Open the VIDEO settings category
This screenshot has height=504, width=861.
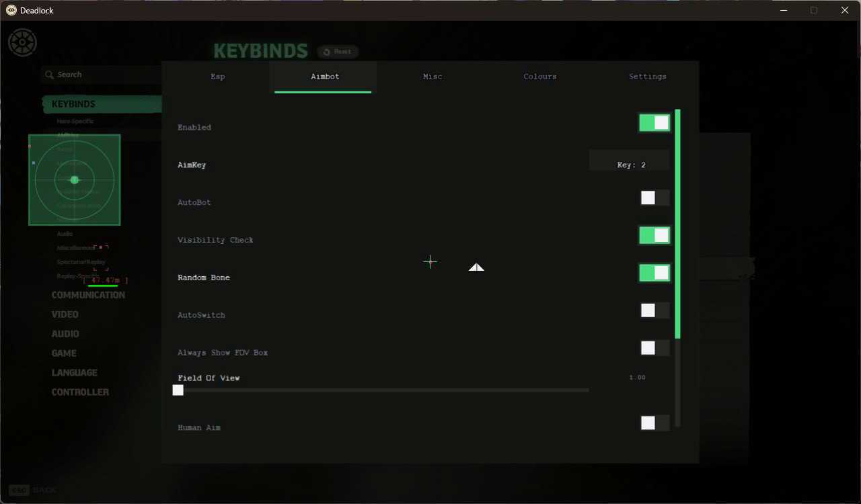(65, 314)
